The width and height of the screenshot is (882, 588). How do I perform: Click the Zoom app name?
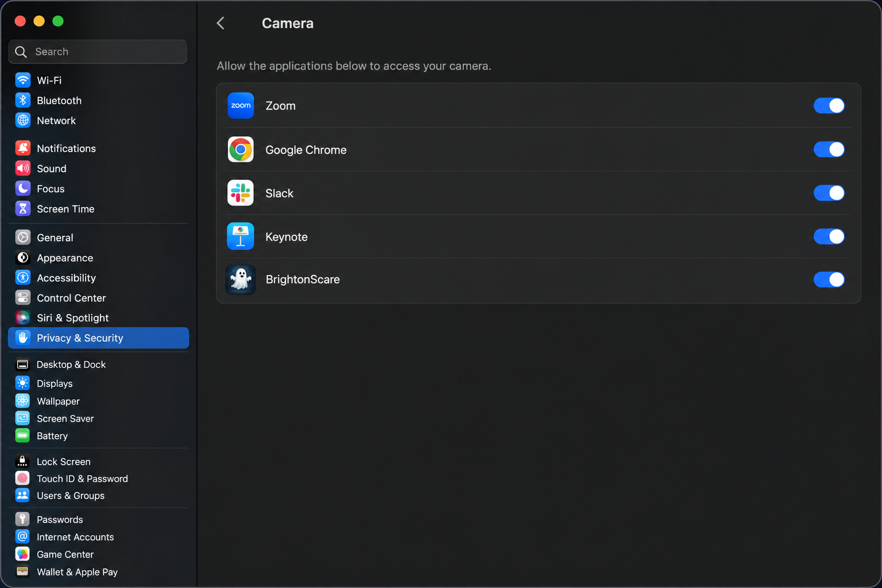pos(280,106)
